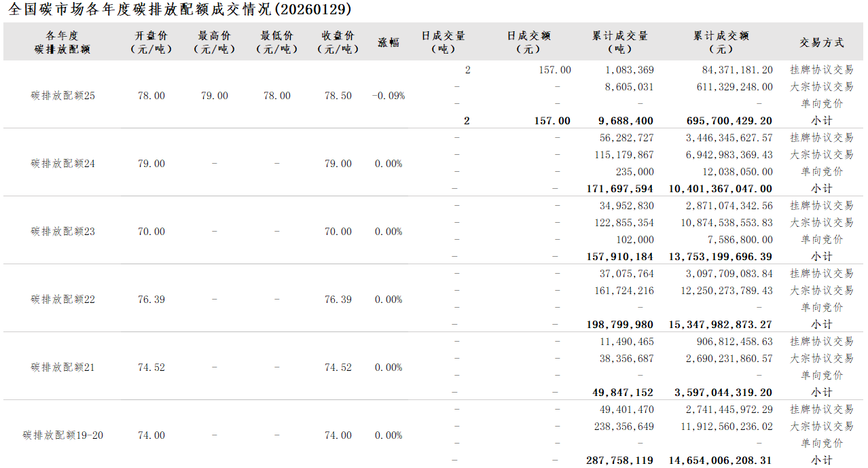Click cumulative volume subtotal 171,697,594
The width and height of the screenshot is (868, 468).
(619, 189)
